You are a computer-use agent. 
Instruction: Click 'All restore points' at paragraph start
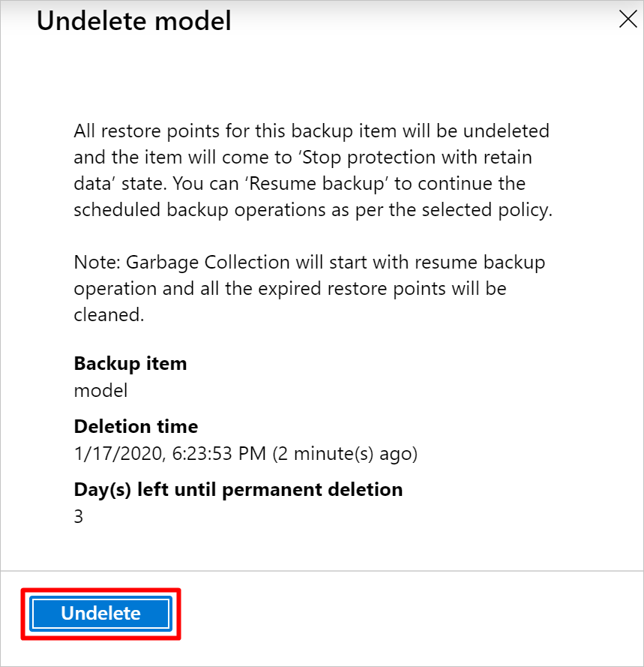[135, 131]
